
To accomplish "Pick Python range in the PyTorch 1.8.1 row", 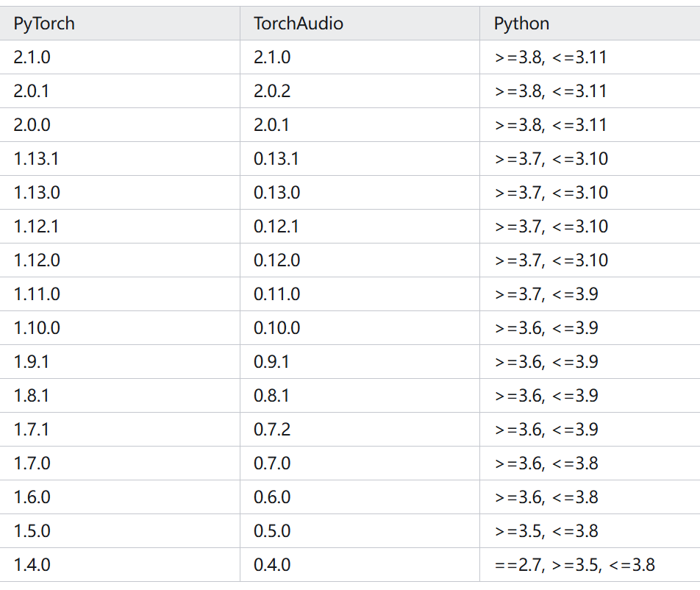I will pos(590,396).
